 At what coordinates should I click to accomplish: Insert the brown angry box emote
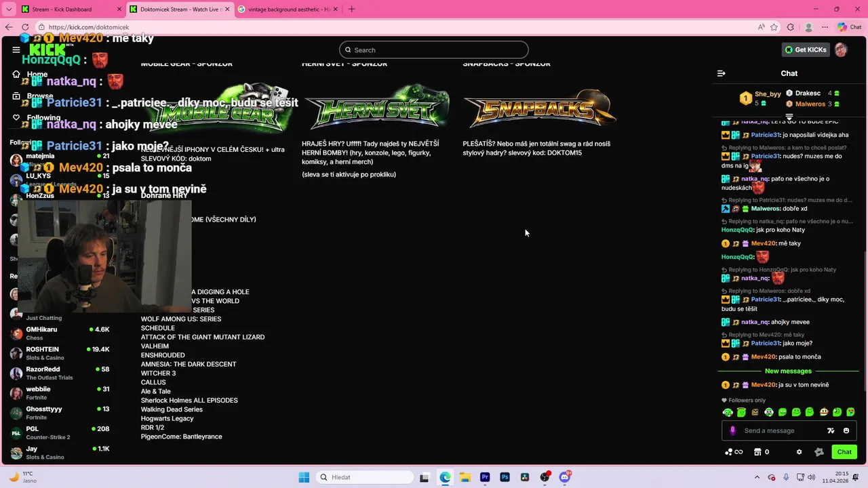755,412
